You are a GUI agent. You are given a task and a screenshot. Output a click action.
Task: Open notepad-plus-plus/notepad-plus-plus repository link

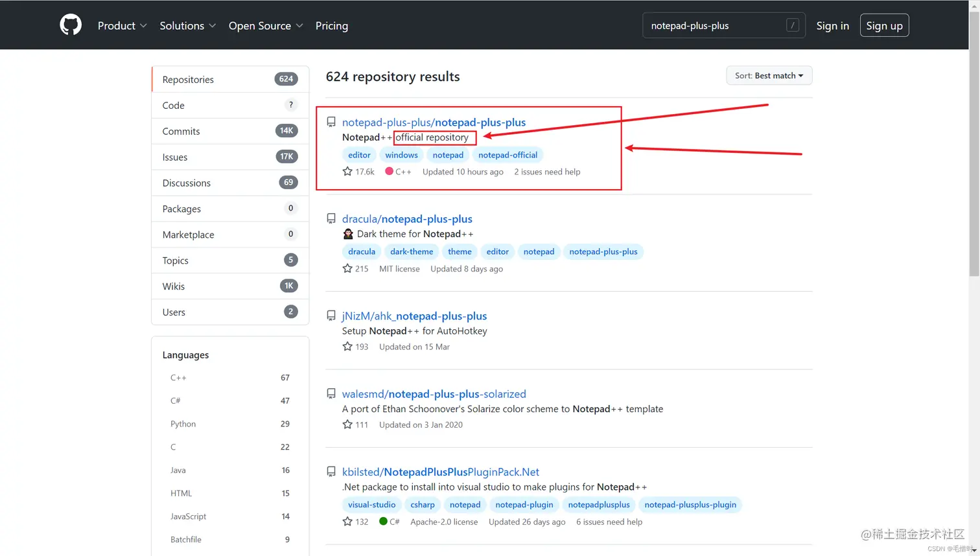[434, 122]
